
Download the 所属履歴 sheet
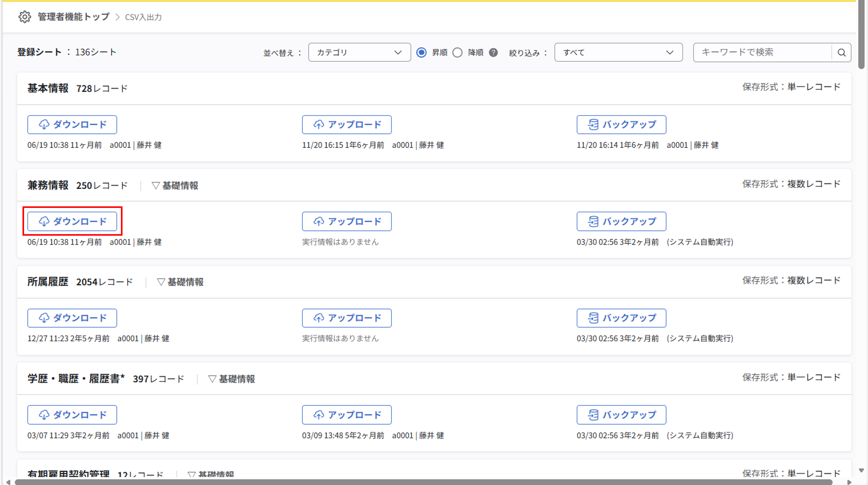(72, 318)
